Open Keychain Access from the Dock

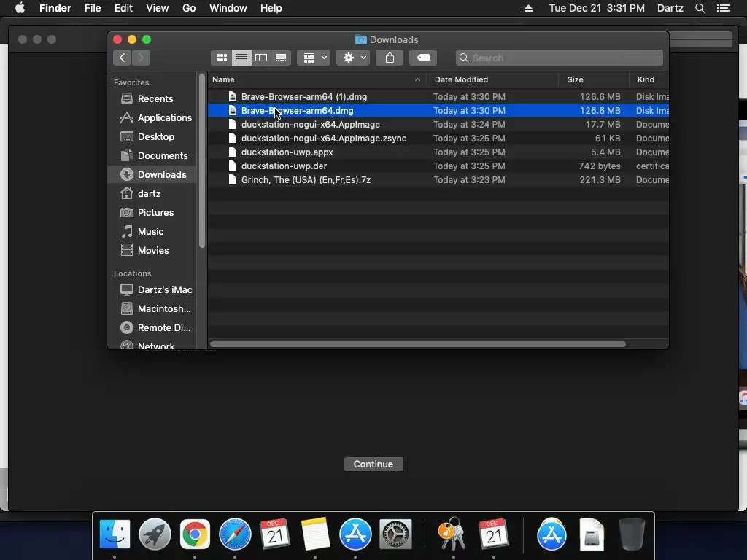click(452, 534)
